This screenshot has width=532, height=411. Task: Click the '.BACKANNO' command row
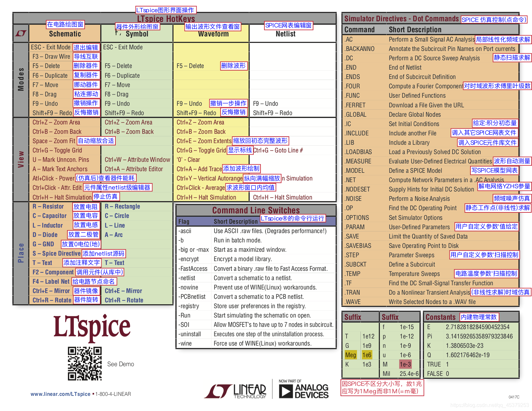pyautogui.click(x=430, y=49)
